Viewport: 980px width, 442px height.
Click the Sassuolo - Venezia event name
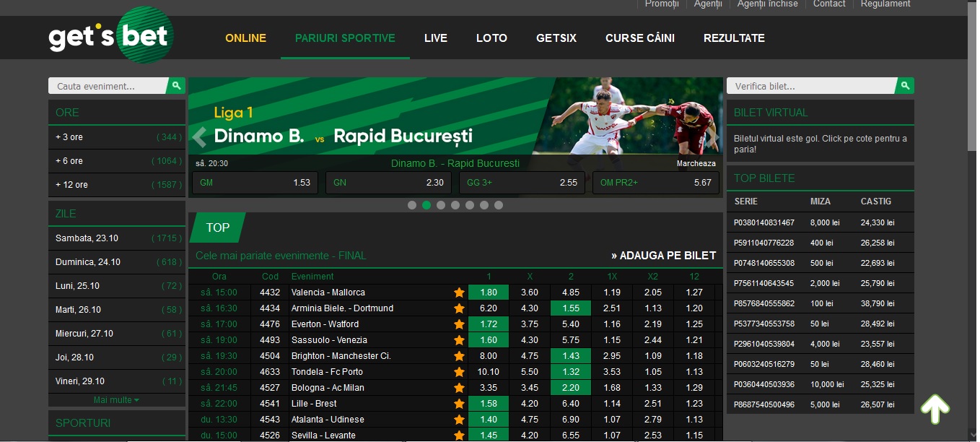pyautogui.click(x=329, y=340)
